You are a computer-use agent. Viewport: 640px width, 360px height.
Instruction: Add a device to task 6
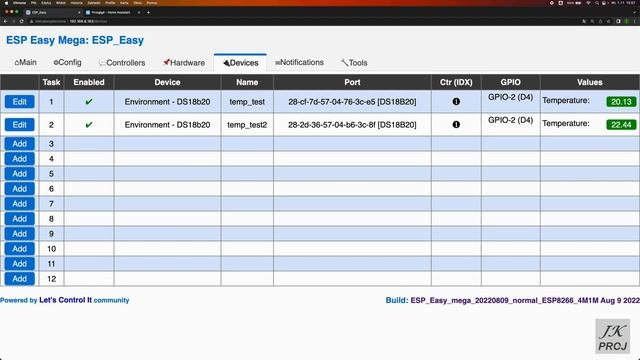(20, 189)
